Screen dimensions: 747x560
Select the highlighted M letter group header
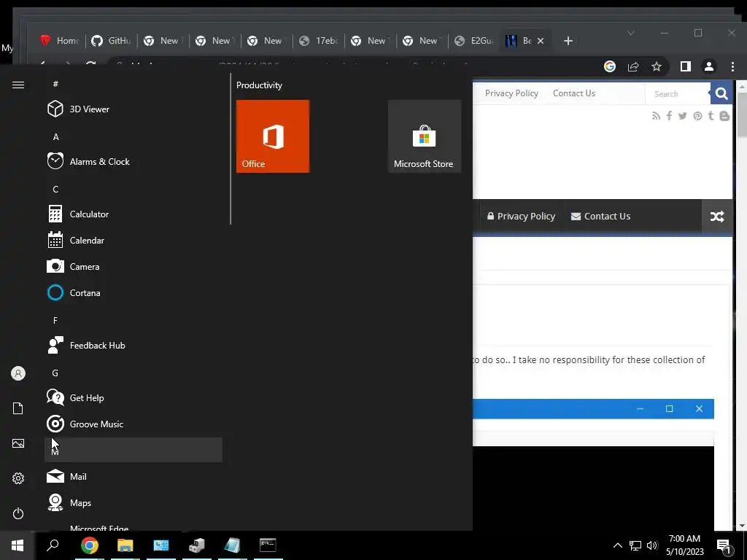pyautogui.click(x=133, y=450)
